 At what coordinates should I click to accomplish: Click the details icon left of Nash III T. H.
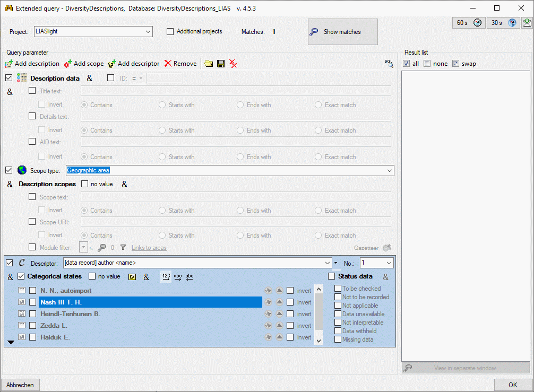(22, 302)
